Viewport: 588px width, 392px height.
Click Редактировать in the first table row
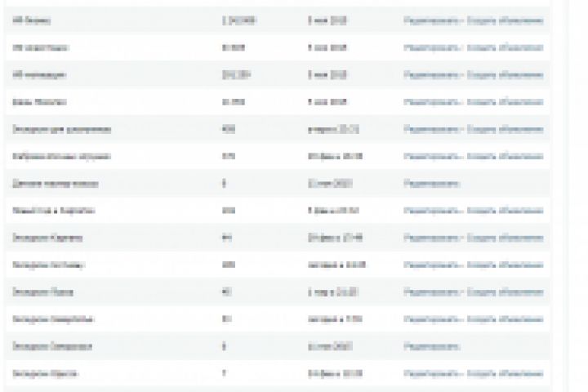(x=432, y=20)
